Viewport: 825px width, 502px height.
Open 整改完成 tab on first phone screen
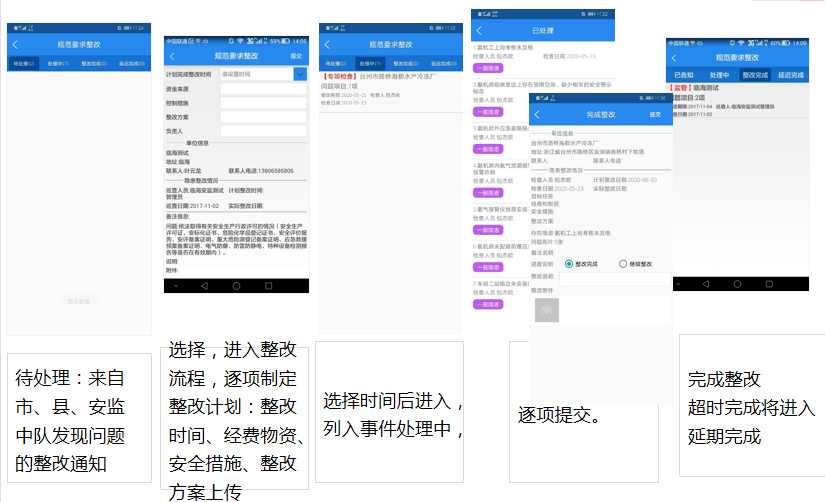point(94,64)
